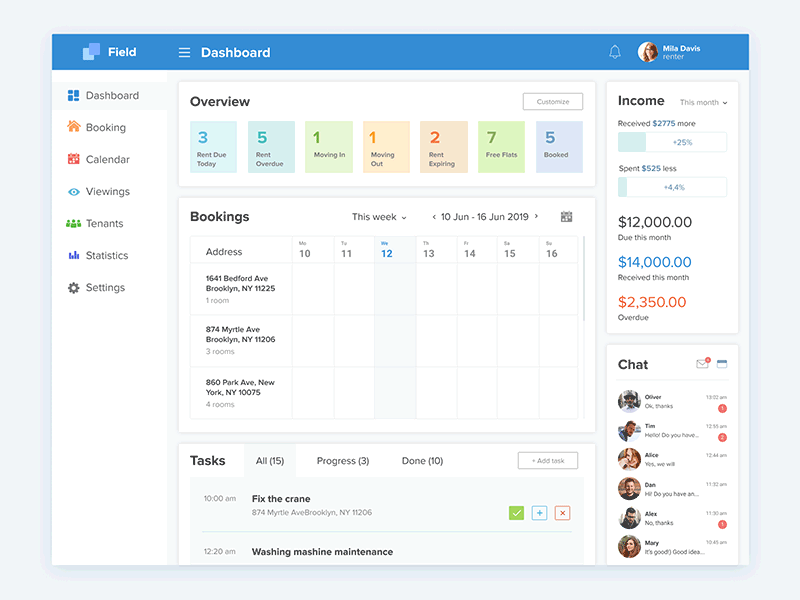800x600 pixels.
Task: Select the Moving In card
Action: [329, 147]
